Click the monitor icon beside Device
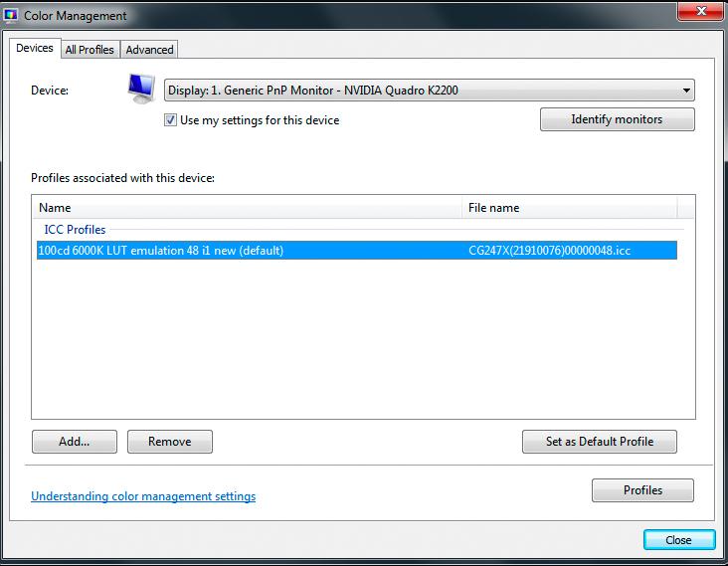Viewport: 728px width, 566px height. pos(141,89)
